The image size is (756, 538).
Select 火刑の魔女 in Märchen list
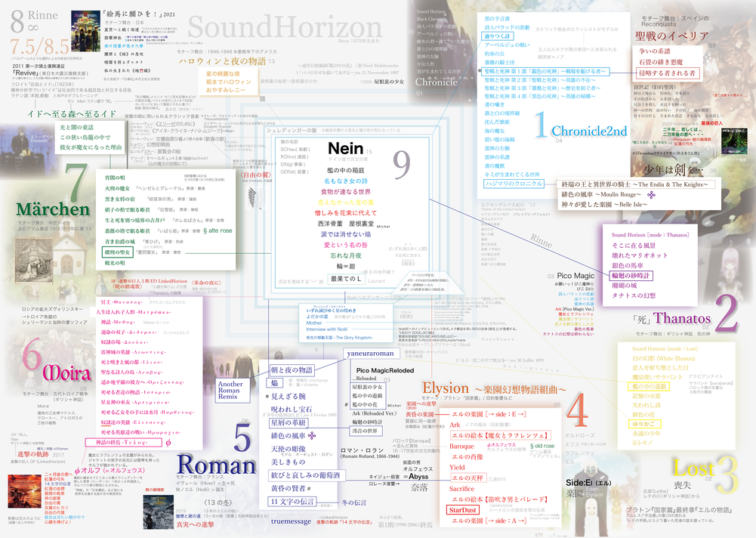point(118,188)
